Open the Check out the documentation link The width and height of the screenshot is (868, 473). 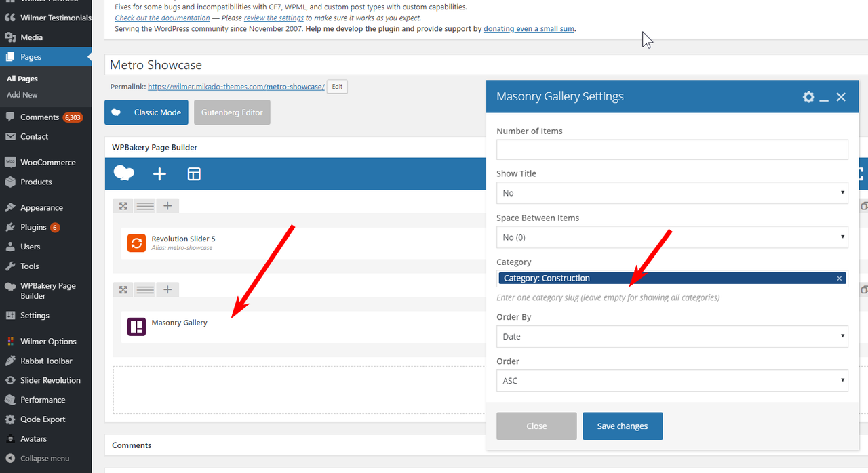pyautogui.click(x=162, y=18)
